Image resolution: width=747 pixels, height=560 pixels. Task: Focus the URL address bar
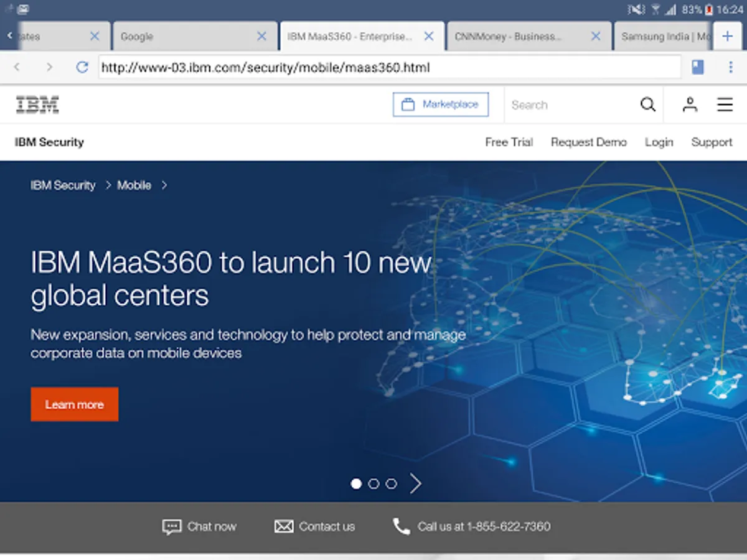point(390,67)
